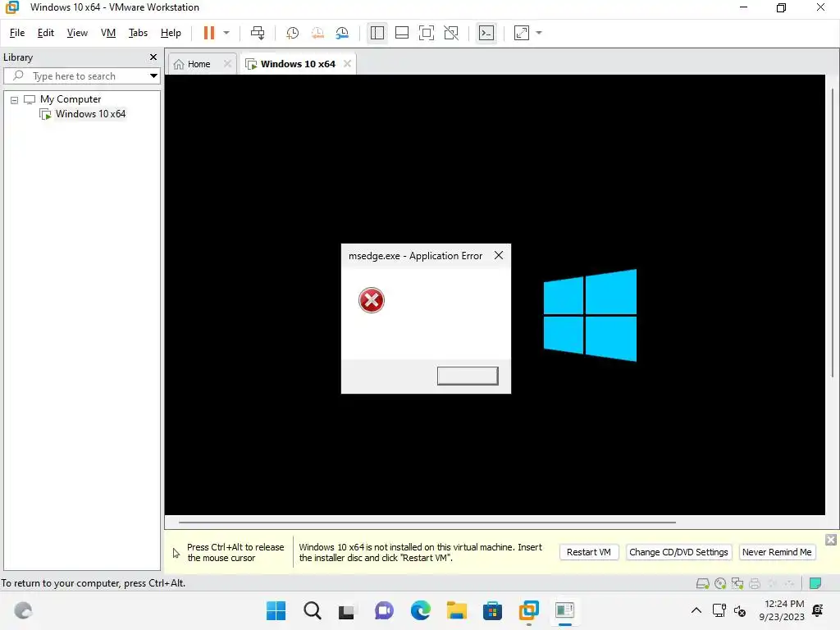Open the library search filter dropdown

click(x=153, y=76)
